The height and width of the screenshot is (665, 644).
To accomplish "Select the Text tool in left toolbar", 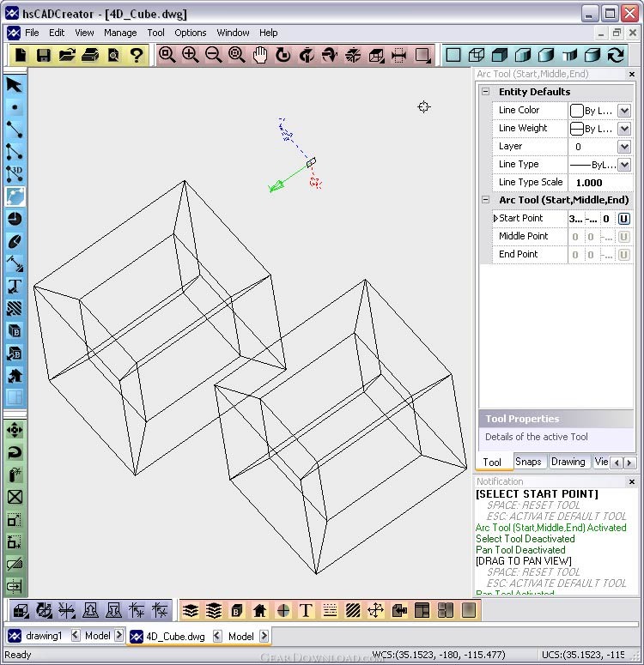I will pos(15,286).
